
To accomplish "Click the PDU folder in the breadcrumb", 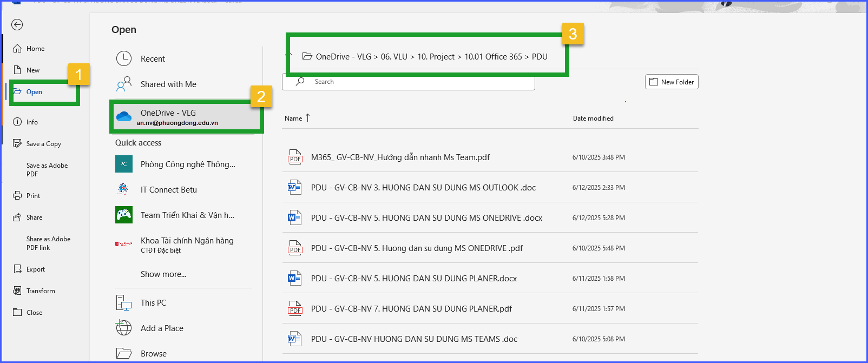I will [x=540, y=57].
